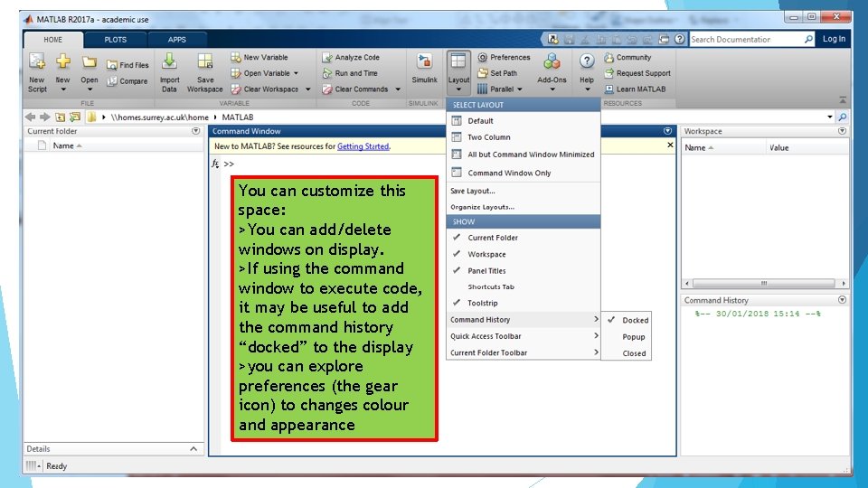Click the Add-Ons icon
Screen dimensions: 868x488
[x=552, y=61]
